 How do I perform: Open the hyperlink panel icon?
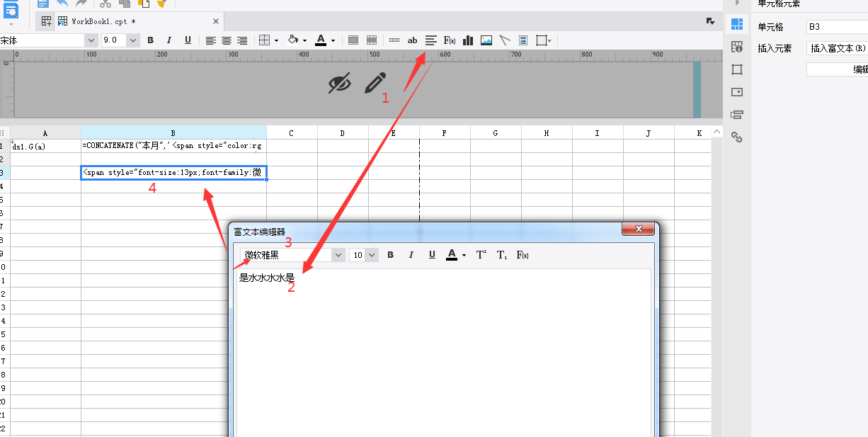point(737,137)
